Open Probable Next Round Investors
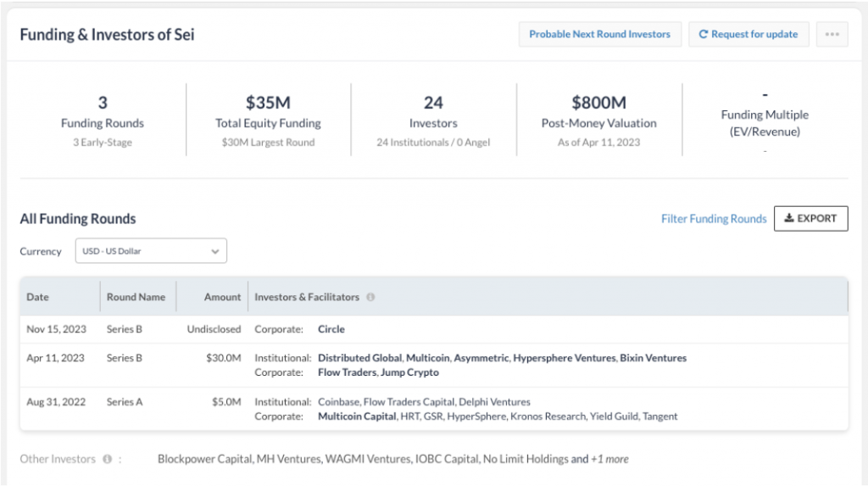 600,34
